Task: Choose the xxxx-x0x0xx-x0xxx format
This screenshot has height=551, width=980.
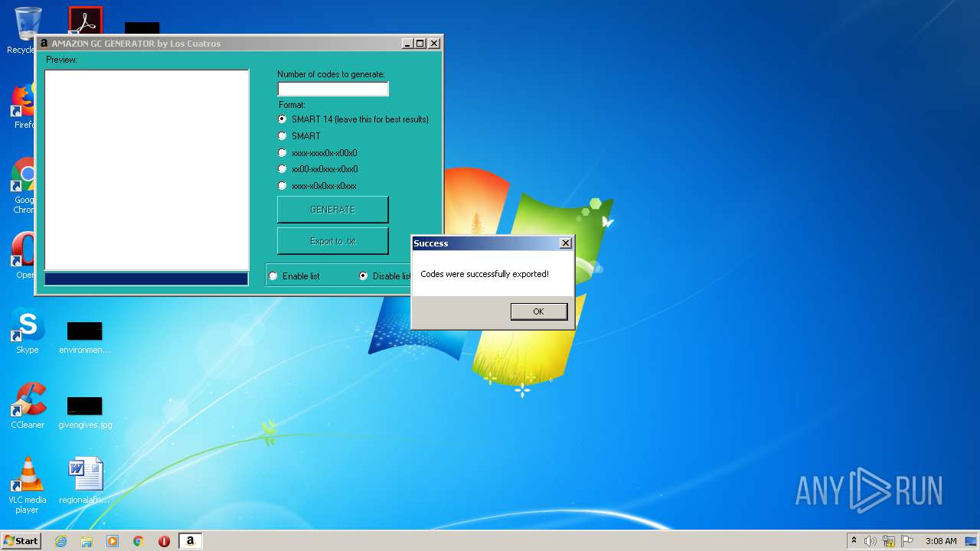Action: point(283,186)
